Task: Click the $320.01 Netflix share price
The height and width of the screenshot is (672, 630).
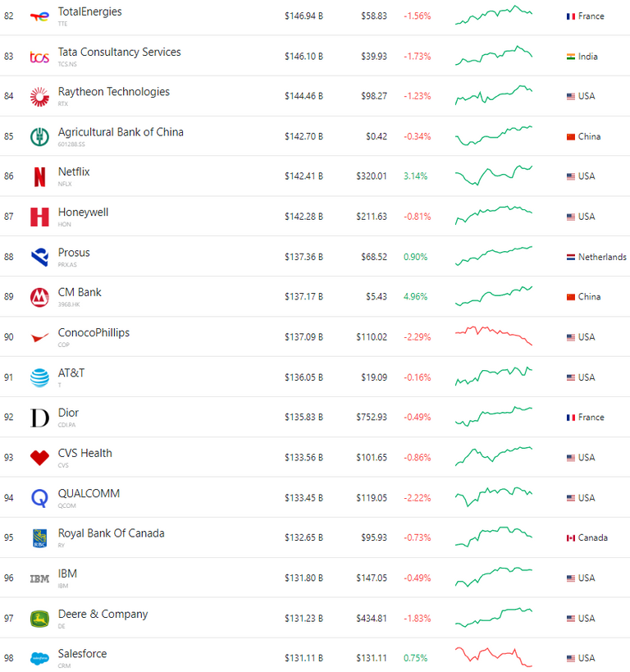Action: click(x=371, y=176)
